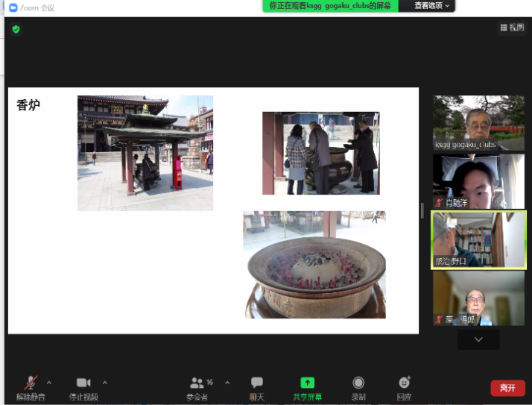The width and height of the screenshot is (532, 405).
Task: Expand video options arrow beside camera
Action: tap(105, 382)
